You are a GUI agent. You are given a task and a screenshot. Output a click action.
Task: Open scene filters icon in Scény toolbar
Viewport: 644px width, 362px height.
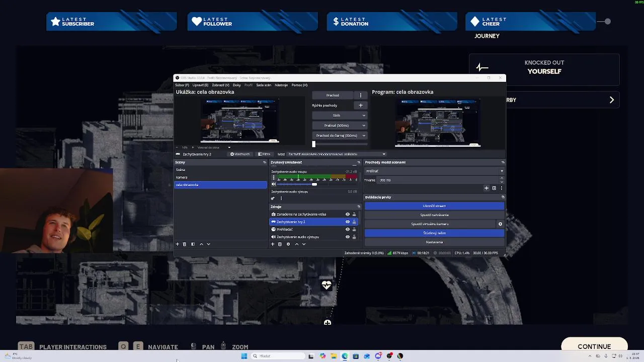(193, 244)
